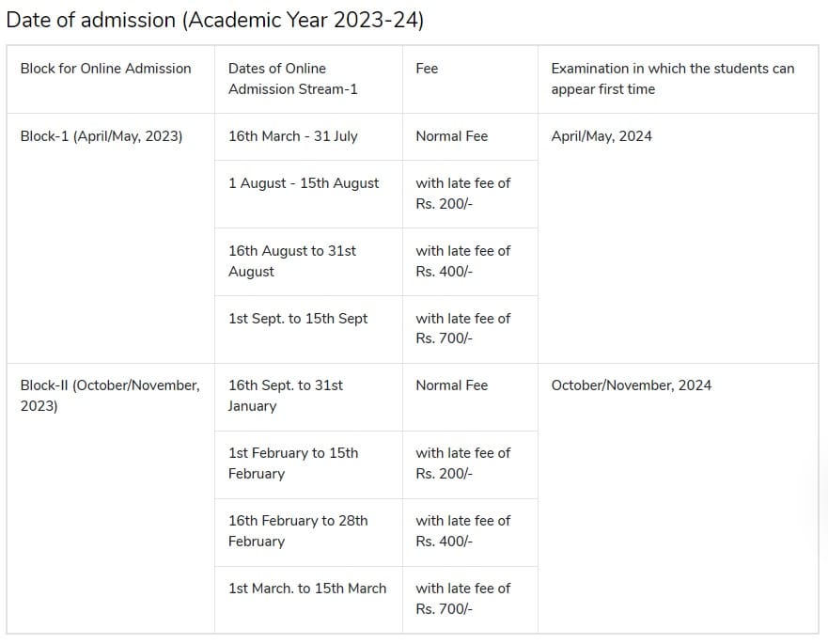Screen dimensions: 828x644
Task: Click the '16th August to 31st August' cell
Action: click(x=291, y=261)
